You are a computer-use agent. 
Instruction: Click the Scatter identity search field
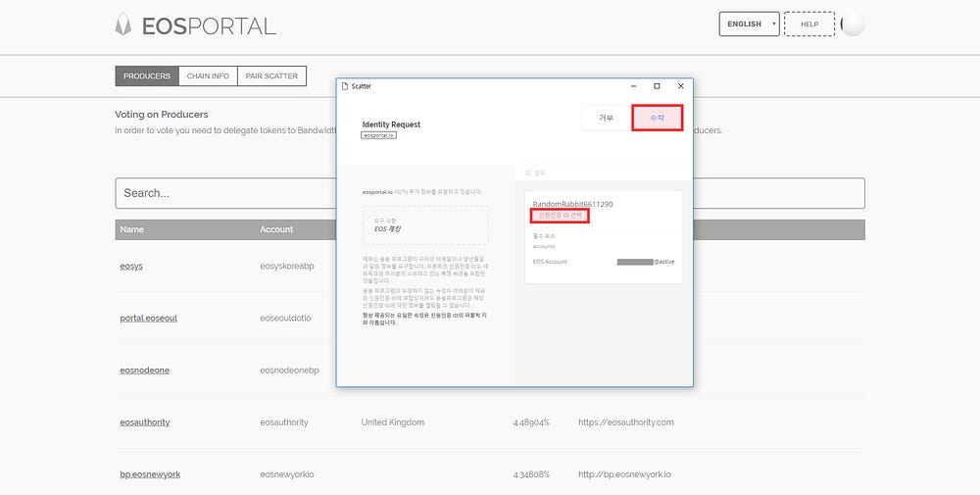603,173
